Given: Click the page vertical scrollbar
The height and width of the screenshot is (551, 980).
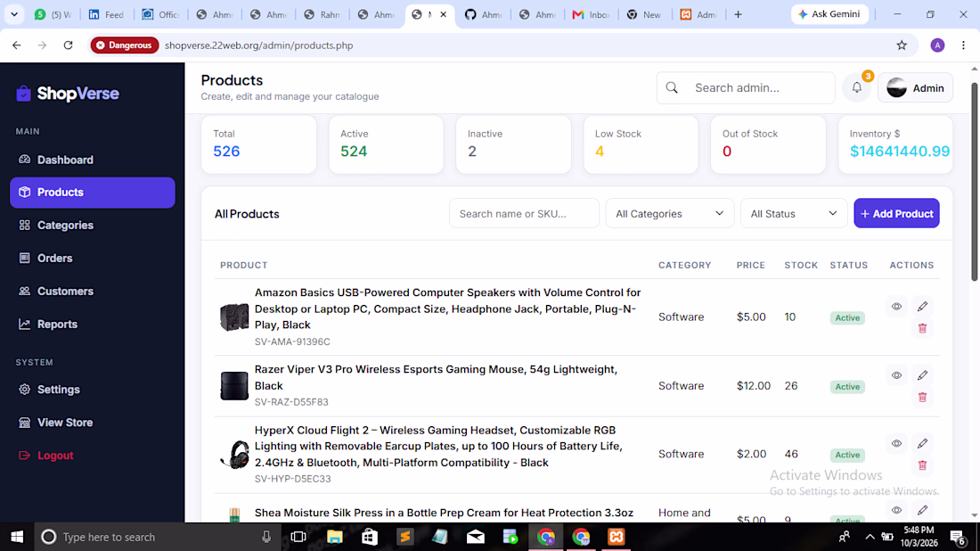Looking at the screenshot, I should [x=975, y=181].
